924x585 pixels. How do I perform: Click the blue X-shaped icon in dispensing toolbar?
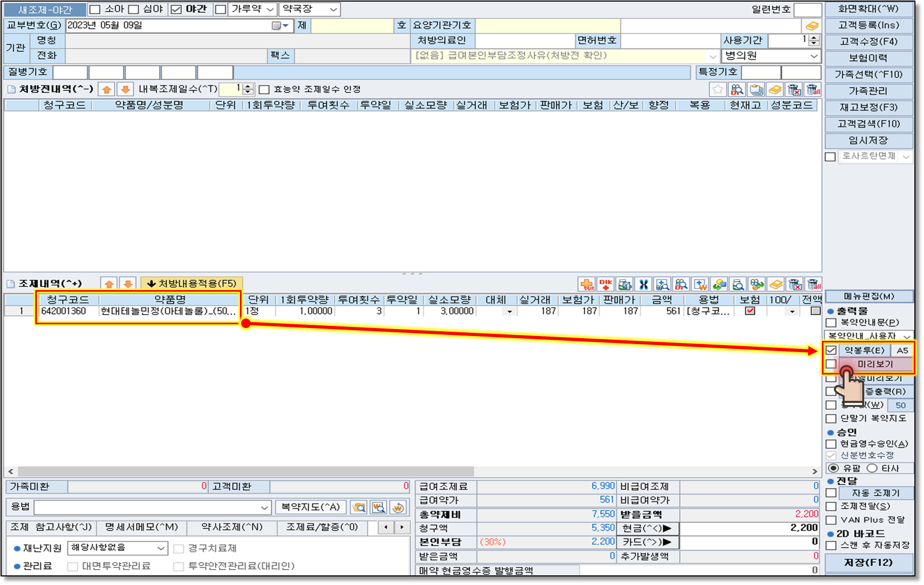643,284
